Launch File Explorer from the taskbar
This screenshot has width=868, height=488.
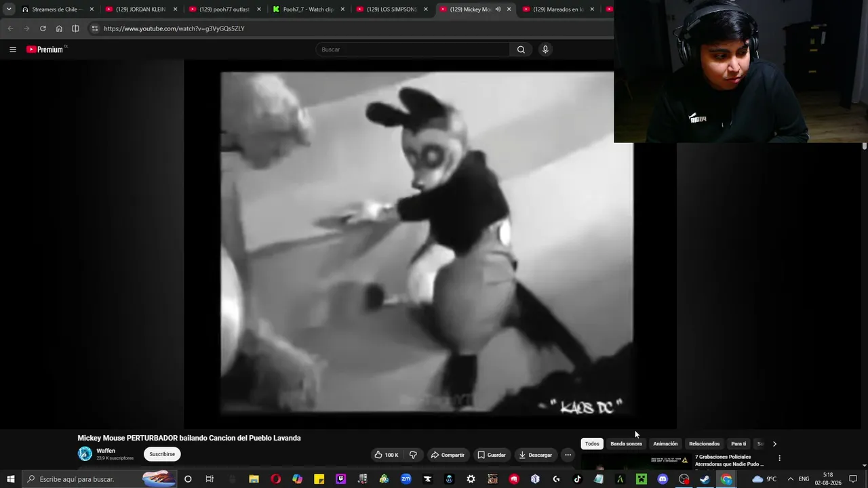(254, 479)
